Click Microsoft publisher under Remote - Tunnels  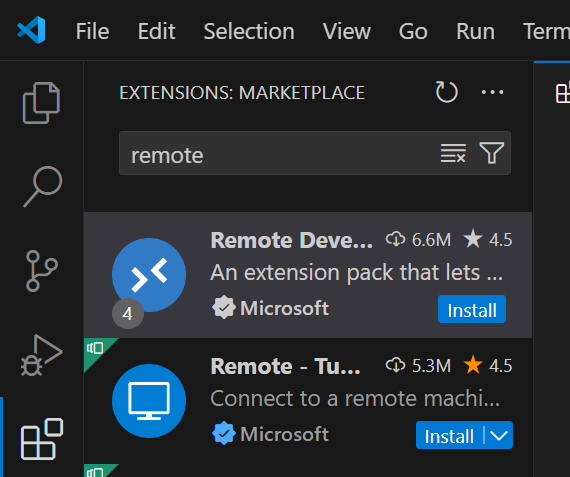[x=284, y=434]
